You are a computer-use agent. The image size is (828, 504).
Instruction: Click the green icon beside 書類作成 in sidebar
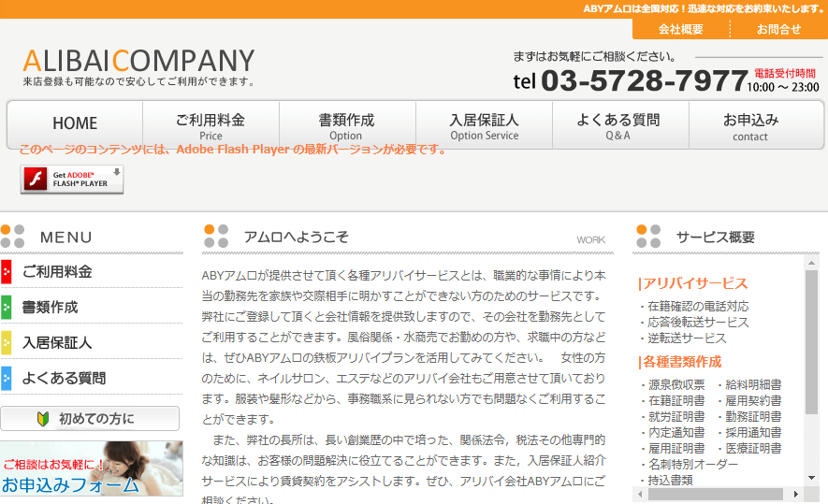pyautogui.click(x=7, y=308)
